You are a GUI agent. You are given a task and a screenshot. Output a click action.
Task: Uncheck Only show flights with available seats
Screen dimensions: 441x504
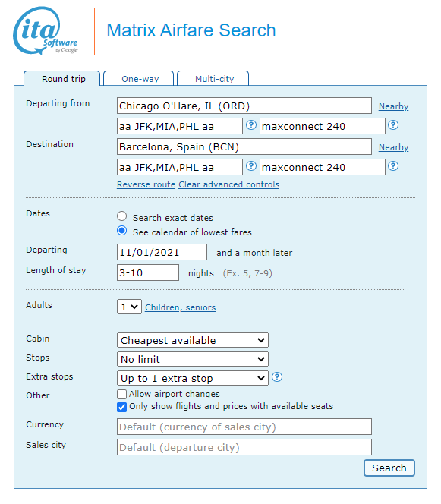(x=121, y=407)
